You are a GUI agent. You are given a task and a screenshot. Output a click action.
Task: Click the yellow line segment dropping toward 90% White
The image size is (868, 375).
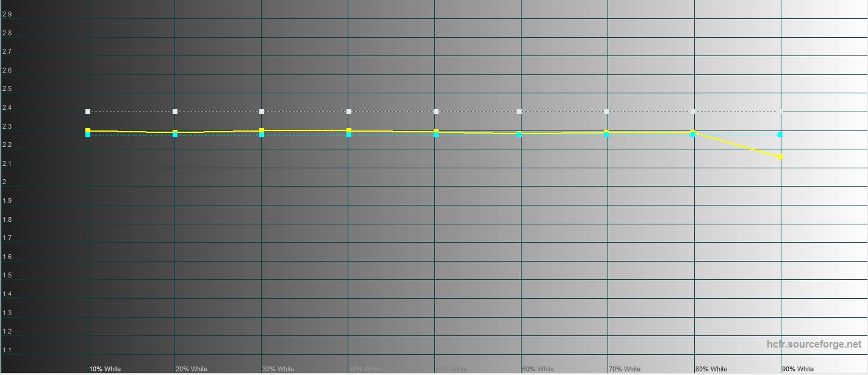click(737, 145)
